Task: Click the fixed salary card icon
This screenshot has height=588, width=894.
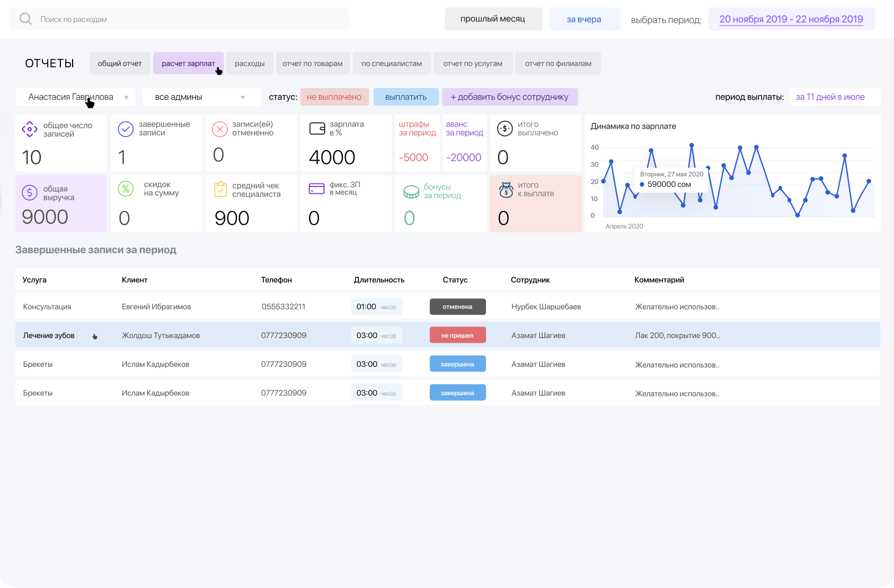Action: pyautogui.click(x=317, y=189)
